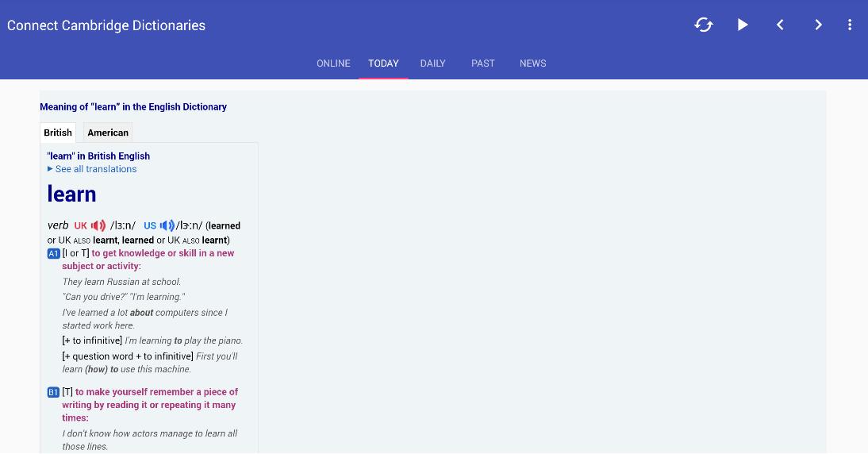Click the B1 level badge
Viewport: 868px width, 454px height.
pos(53,392)
